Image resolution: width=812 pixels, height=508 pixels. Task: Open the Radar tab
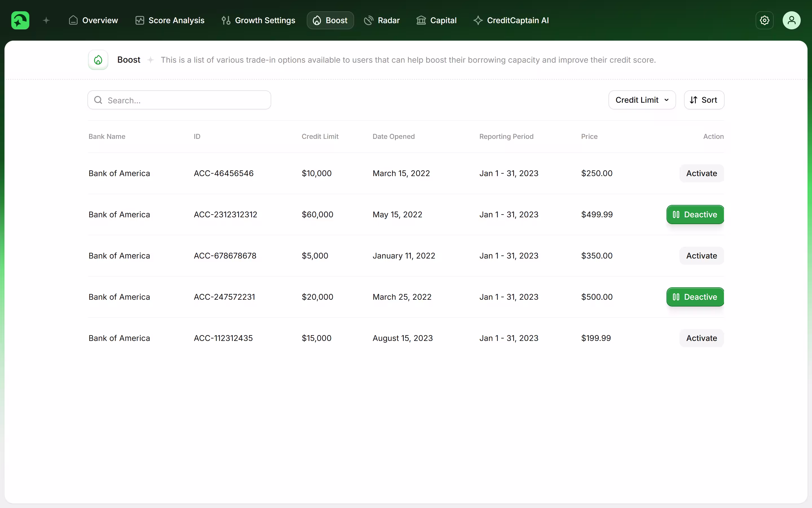click(x=382, y=20)
